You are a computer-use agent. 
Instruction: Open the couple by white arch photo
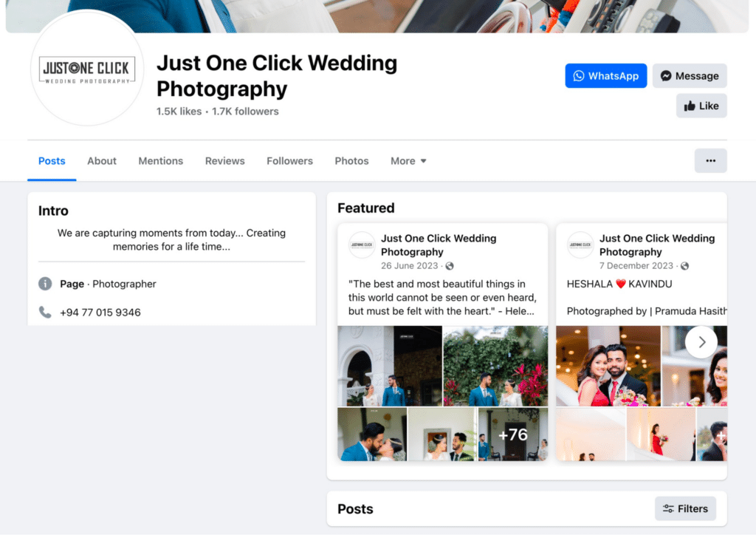390,367
